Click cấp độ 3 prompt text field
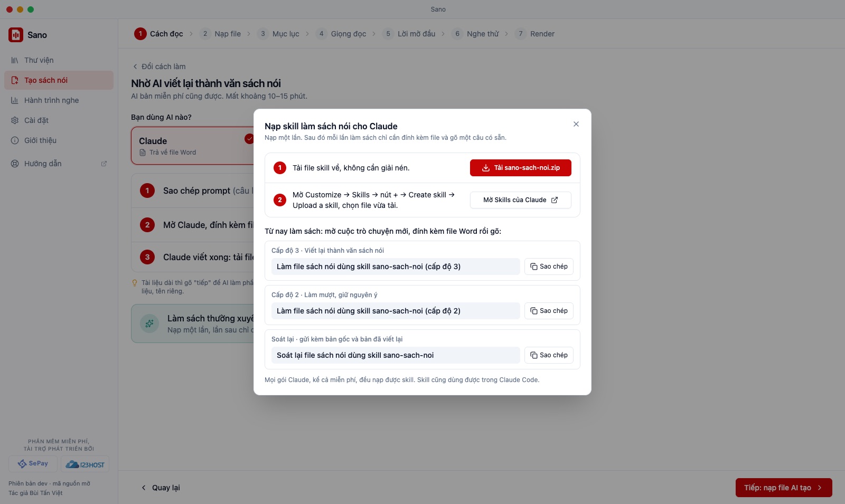 [x=396, y=267]
